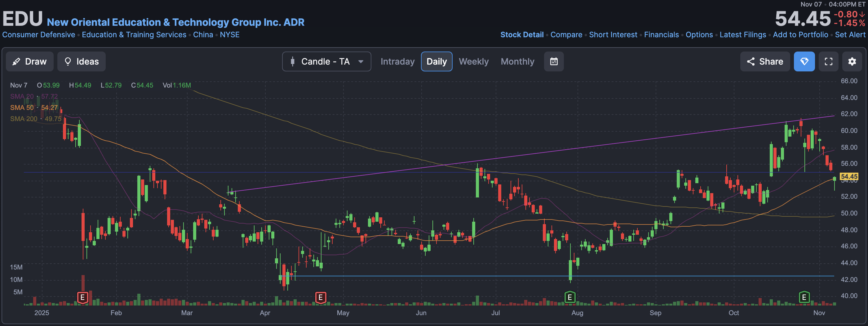Click the -1.45% price change value
868x326 pixels.
(x=849, y=23)
